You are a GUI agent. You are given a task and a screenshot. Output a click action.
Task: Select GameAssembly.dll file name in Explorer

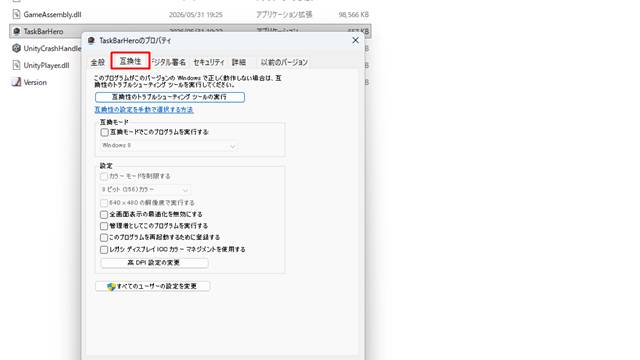coord(52,14)
